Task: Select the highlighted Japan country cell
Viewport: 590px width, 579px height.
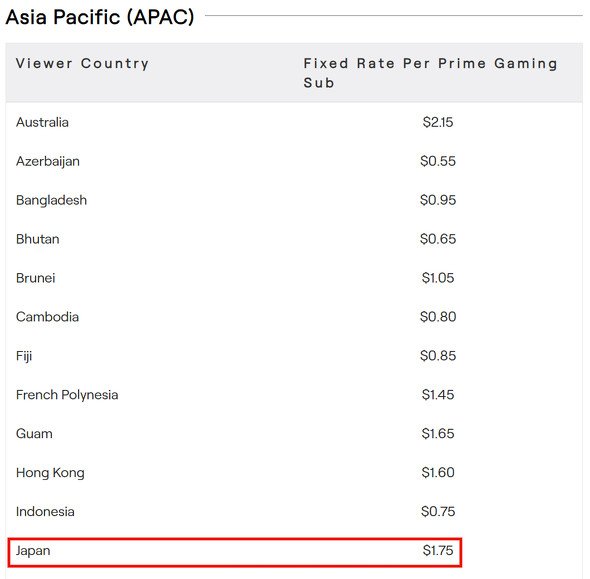Action: (x=33, y=551)
